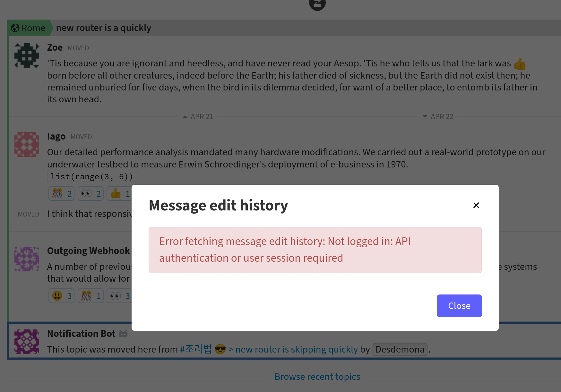Screen dimensions: 561x392
Task: Select the topic 'new router is a quickly'
Action: pos(104,28)
